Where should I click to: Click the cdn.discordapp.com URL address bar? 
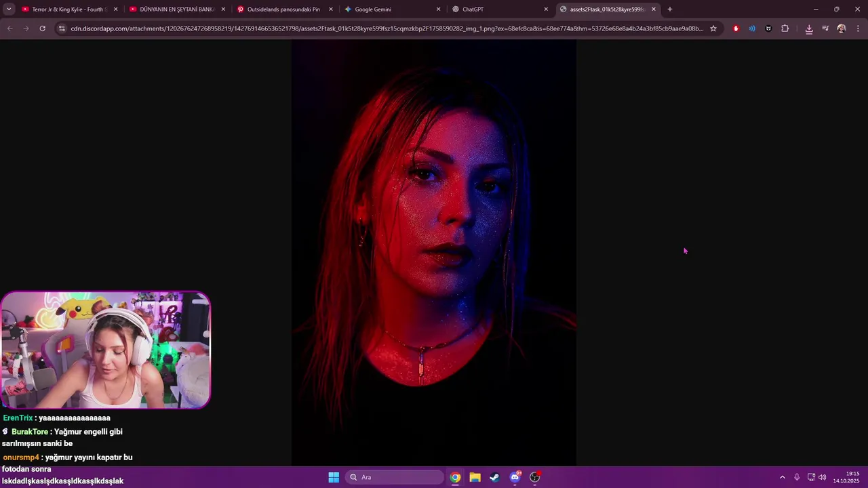click(387, 28)
